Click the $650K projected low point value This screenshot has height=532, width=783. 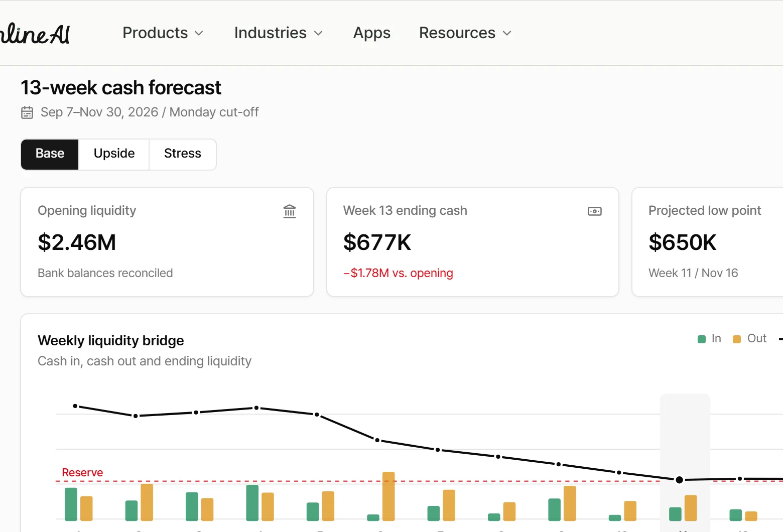pyautogui.click(x=683, y=242)
